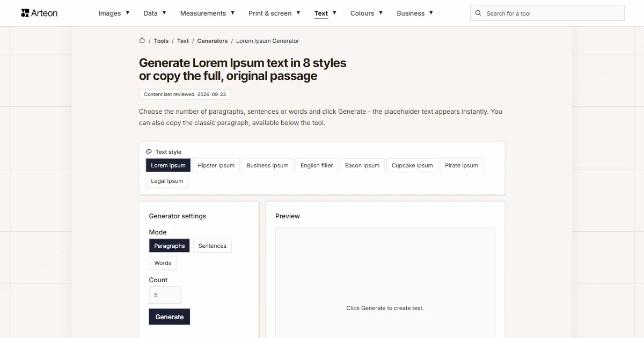Go to Text breadcrumb link

[183, 41]
